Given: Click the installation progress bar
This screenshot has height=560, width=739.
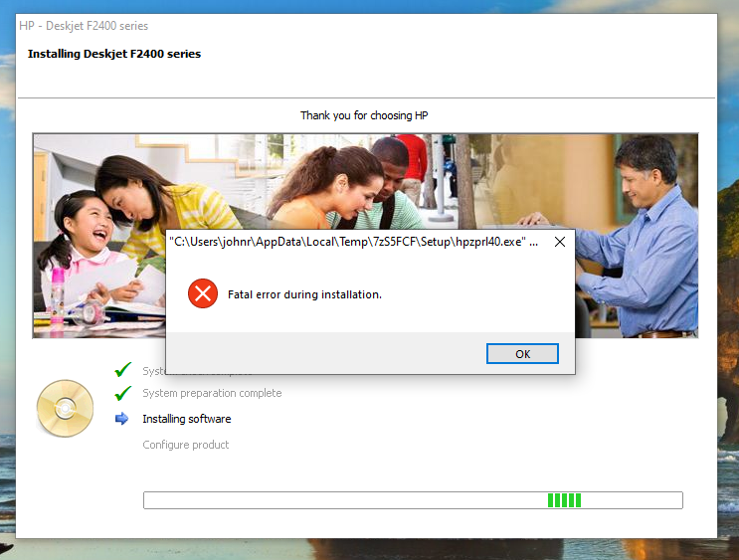Looking at the screenshot, I should pos(413,500).
